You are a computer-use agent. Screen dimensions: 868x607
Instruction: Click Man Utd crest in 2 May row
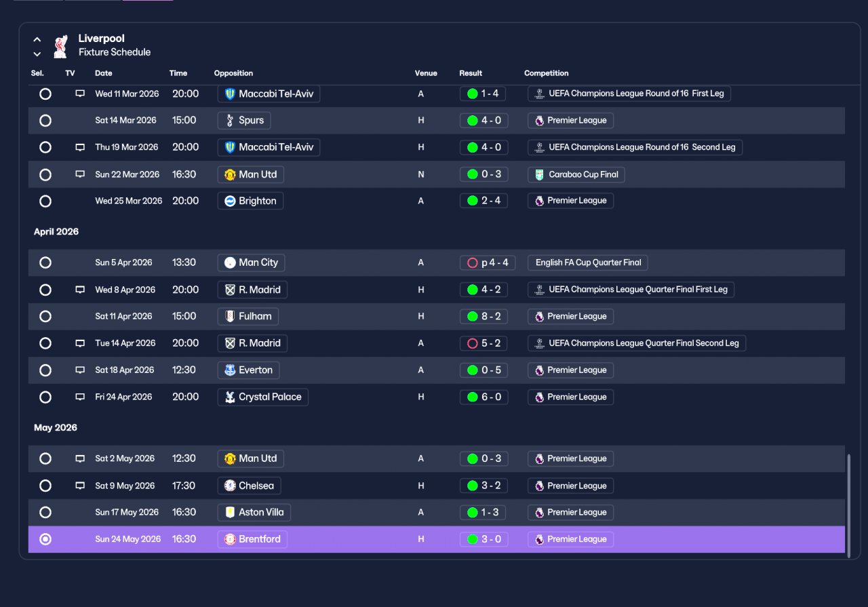click(x=230, y=458)
